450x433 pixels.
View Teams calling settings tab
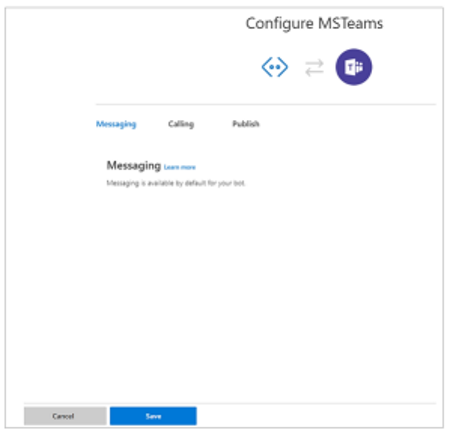[x=181, y=124]
